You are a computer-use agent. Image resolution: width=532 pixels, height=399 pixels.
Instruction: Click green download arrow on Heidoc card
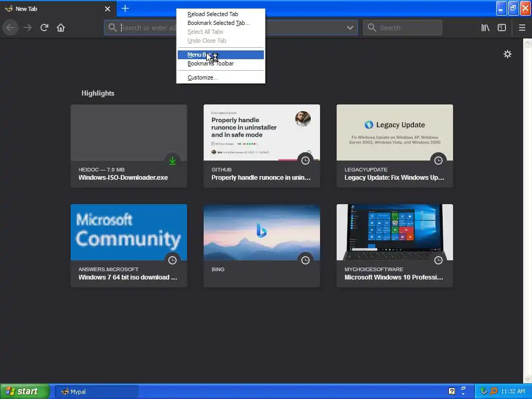(x=172, y=161)
